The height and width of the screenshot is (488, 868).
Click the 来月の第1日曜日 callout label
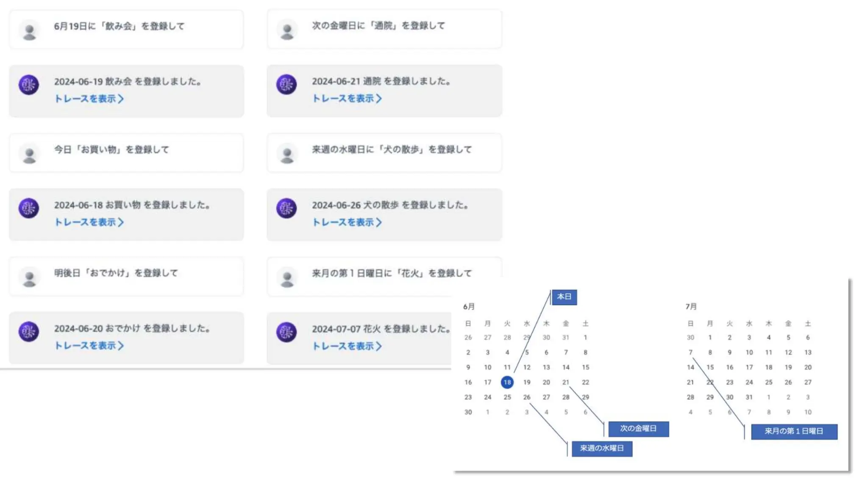point(794,431)
